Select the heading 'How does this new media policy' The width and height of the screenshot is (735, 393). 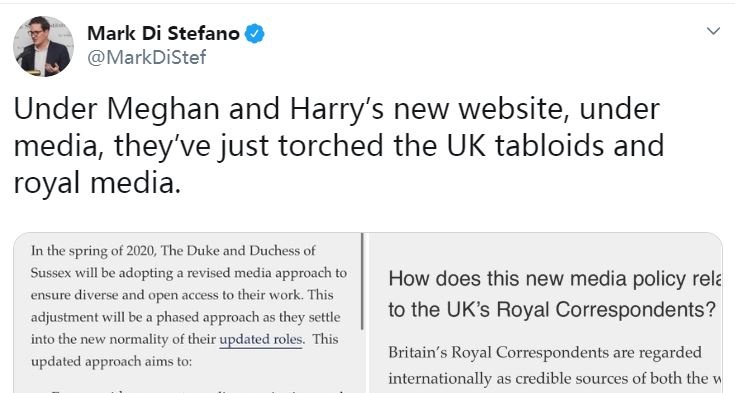[555, 279]
